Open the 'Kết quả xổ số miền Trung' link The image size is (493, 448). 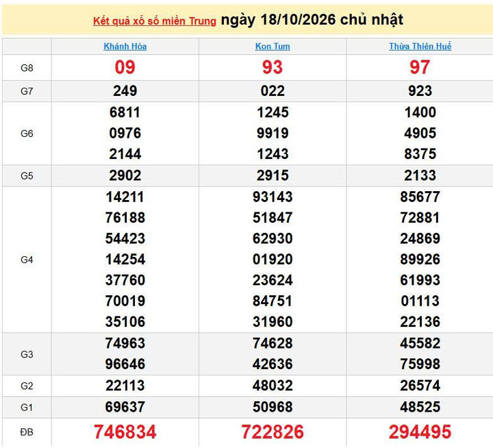pos(155,21)
